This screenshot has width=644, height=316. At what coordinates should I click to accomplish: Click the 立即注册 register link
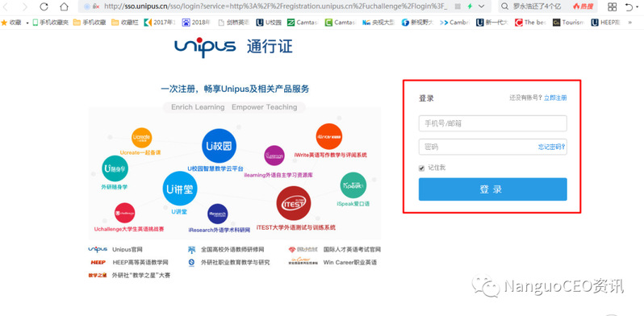pyautogui.click(x=555, y=98)
